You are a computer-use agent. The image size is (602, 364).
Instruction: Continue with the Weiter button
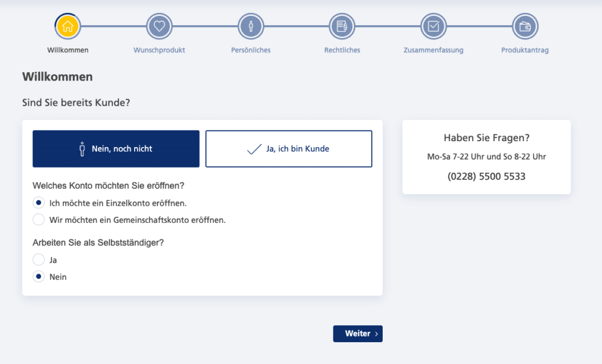(358, 333)
